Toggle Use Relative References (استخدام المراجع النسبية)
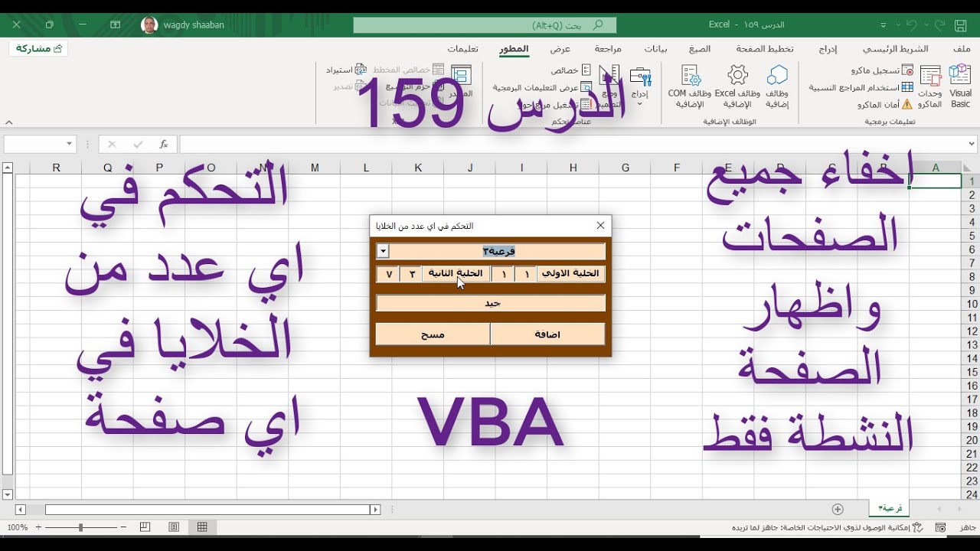980x551 pixels. point(861,87)
